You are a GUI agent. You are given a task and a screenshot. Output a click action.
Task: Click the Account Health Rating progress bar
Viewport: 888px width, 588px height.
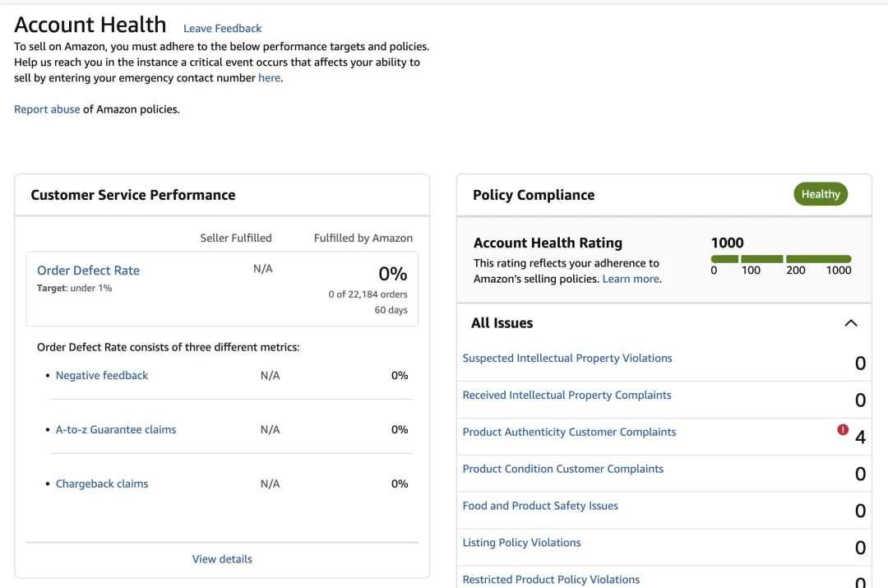pyautogui.click(x=781, y=259)
